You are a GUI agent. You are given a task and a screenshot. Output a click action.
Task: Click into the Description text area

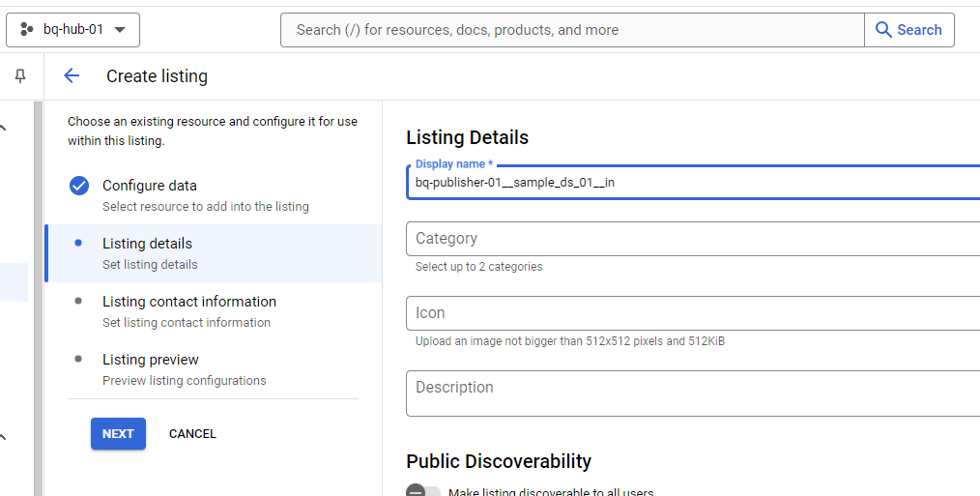click(692, 393)
